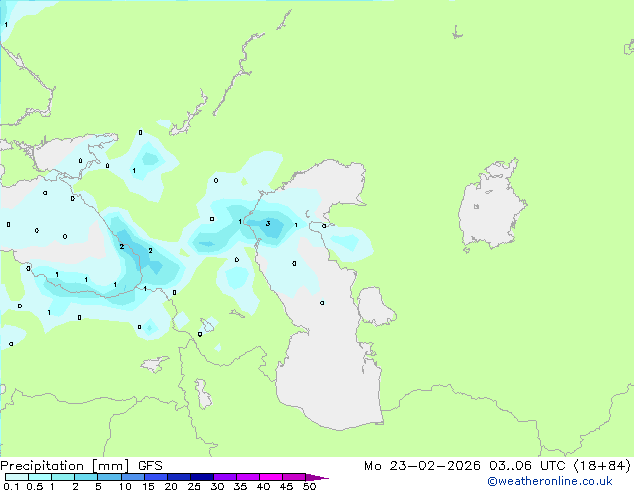Click the '(18+84)' forecast run text
Screen dimensions: 634x490
(x=602, y=466)
